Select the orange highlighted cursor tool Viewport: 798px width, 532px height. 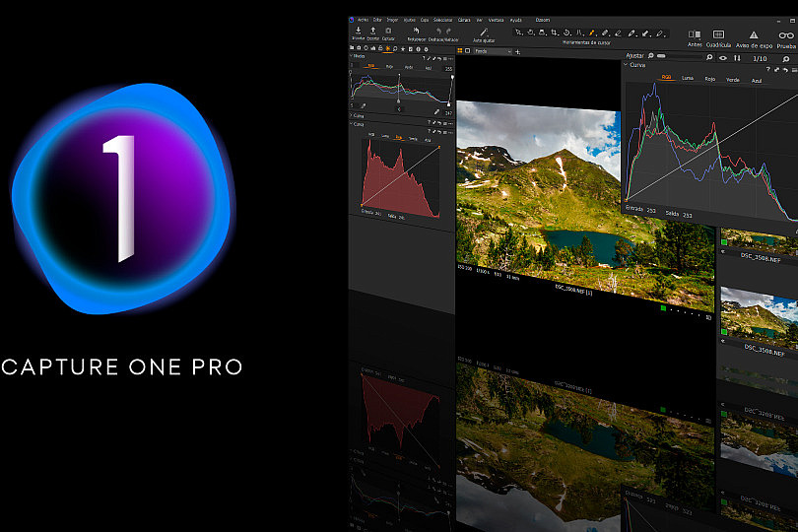click(592, 33)
